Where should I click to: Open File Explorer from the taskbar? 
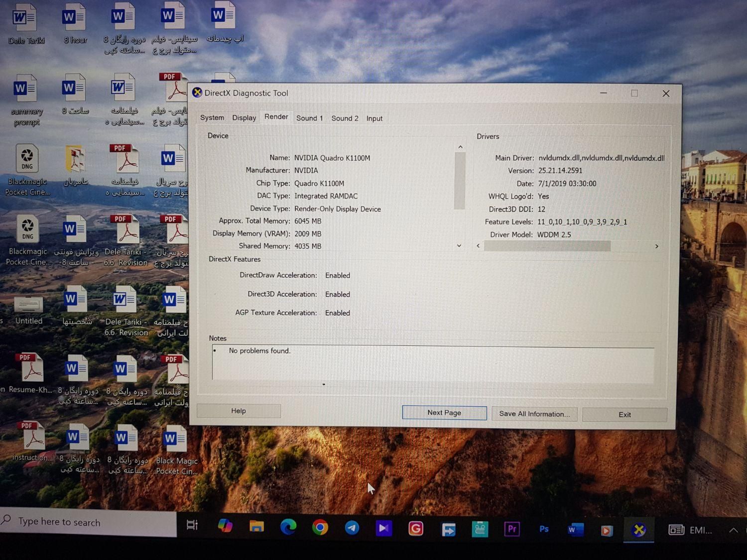click(x=256, y=526)
